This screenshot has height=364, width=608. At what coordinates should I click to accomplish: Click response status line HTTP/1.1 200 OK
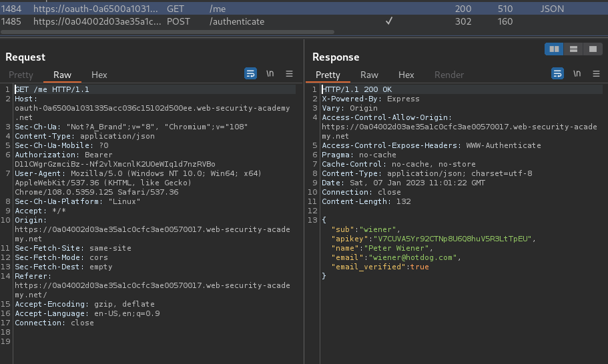tap(357, 89)
